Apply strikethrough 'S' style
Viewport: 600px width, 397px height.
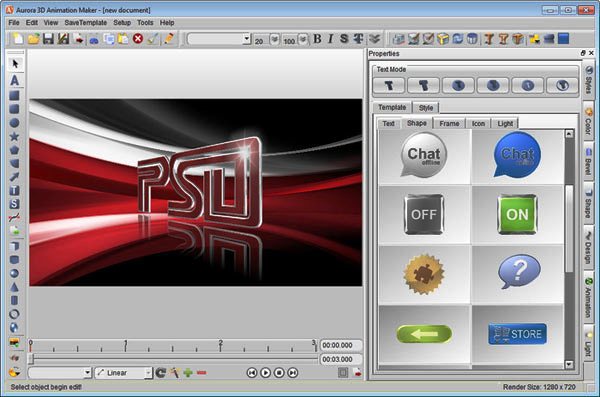click(x=344, y=39)
